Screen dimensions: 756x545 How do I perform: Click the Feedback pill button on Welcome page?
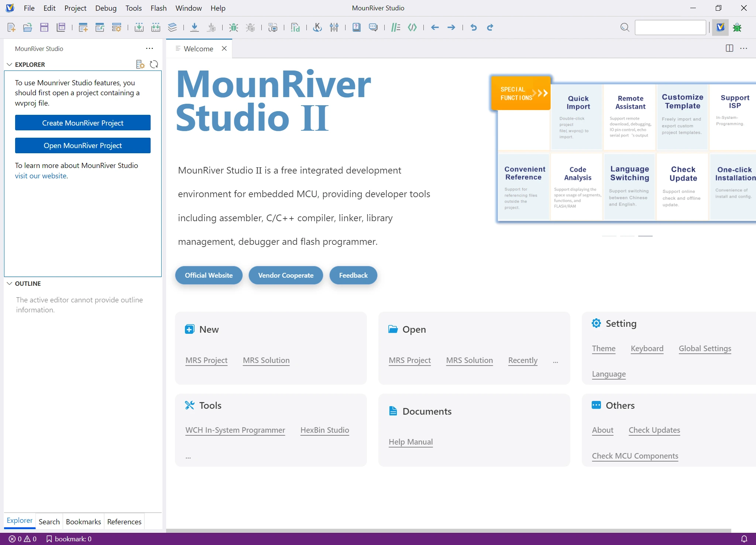[354, 275]
